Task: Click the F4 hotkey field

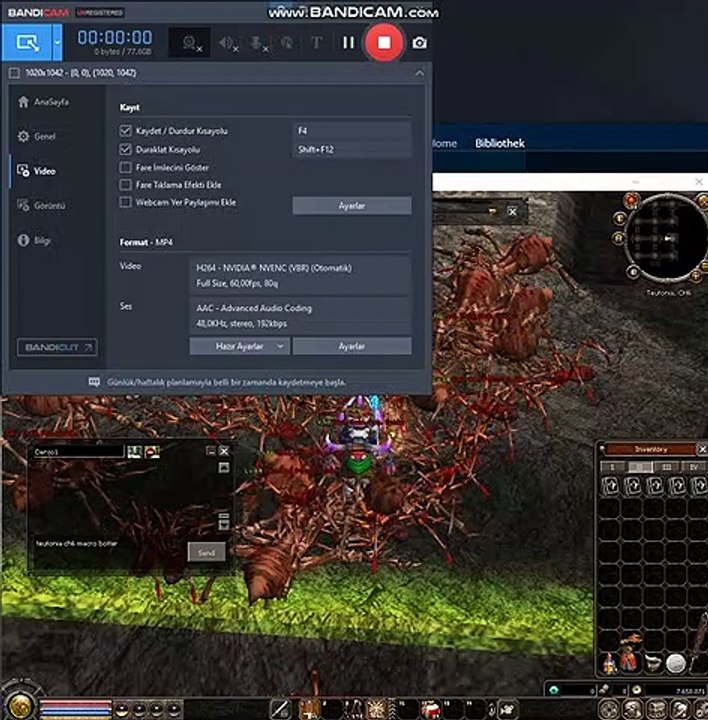Action: click(x=352, y=131)
